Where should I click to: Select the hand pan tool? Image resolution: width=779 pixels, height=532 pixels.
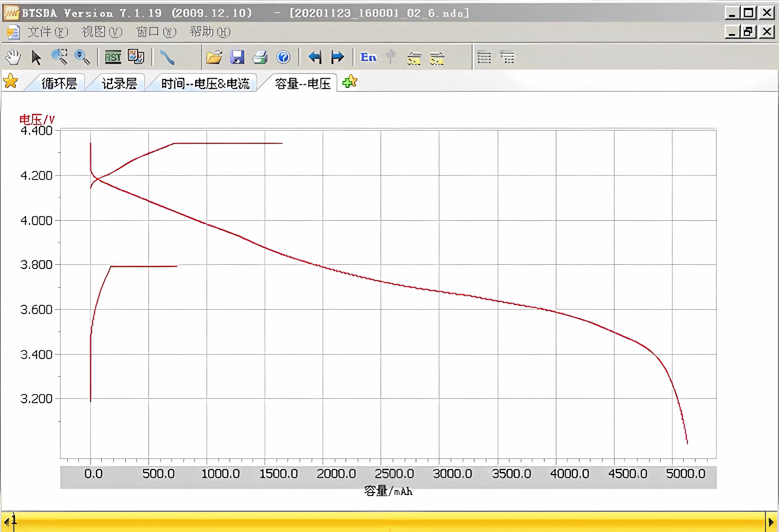tap(13, 57)
